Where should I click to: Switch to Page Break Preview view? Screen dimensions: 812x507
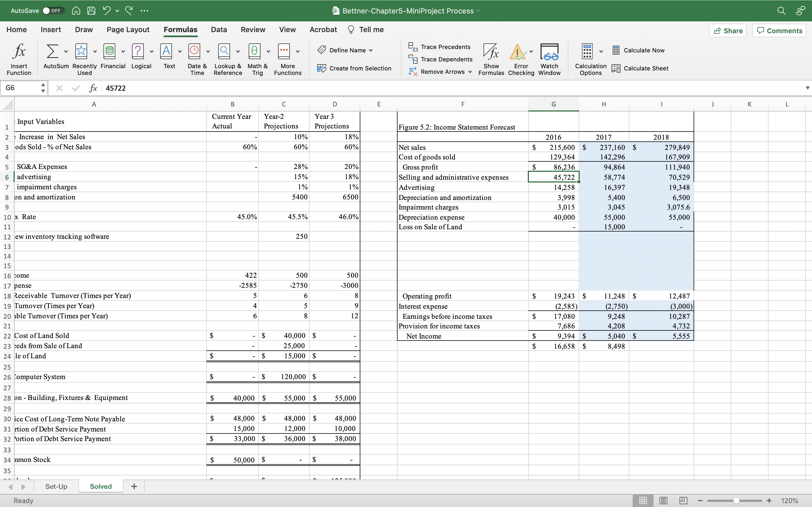pos(683,500)
